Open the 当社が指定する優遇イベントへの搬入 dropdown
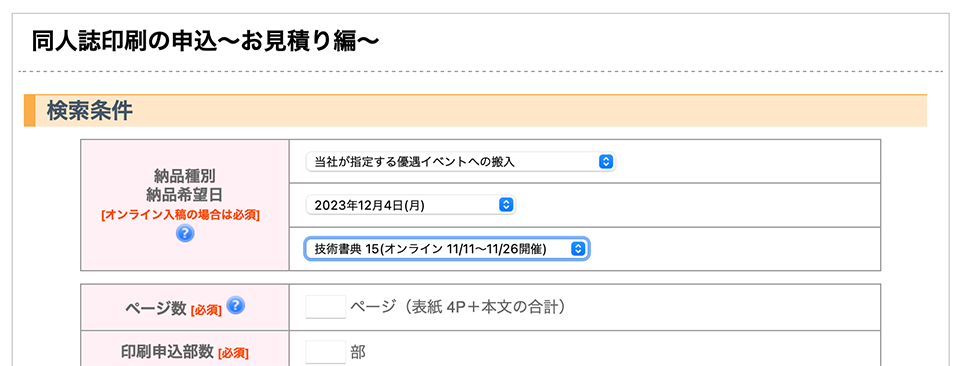 pyautogui.click(x=461, y=162)
